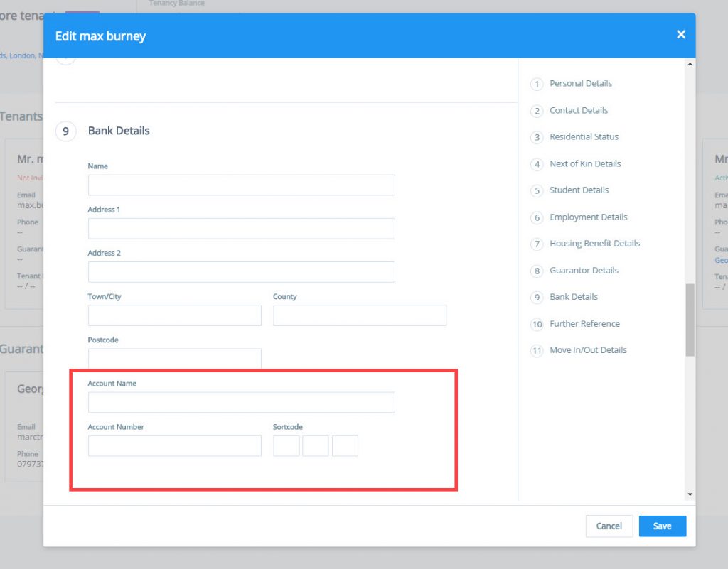Click into the Postcode field
728x569 pixels.
click(x=175, y=359)
